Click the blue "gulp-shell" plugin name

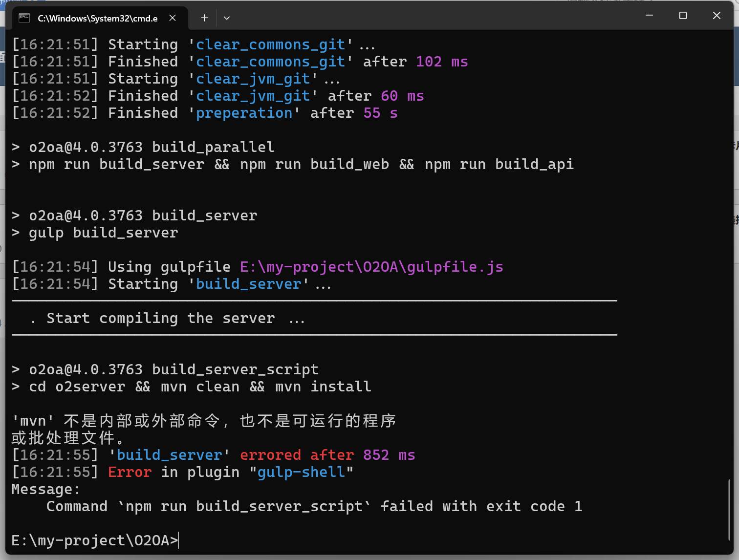(301, 472)
